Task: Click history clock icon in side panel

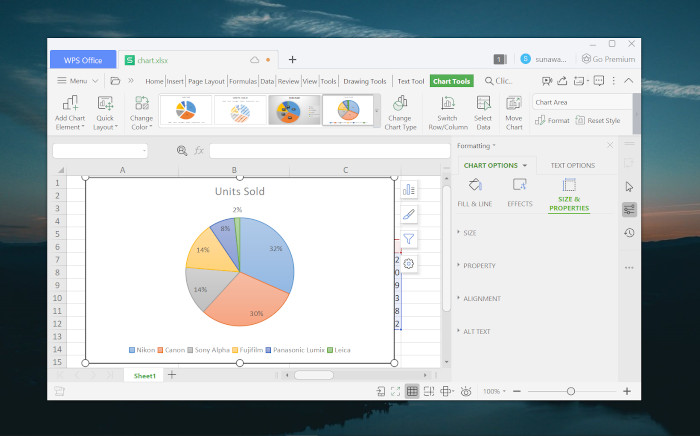Action: (629, 233)
